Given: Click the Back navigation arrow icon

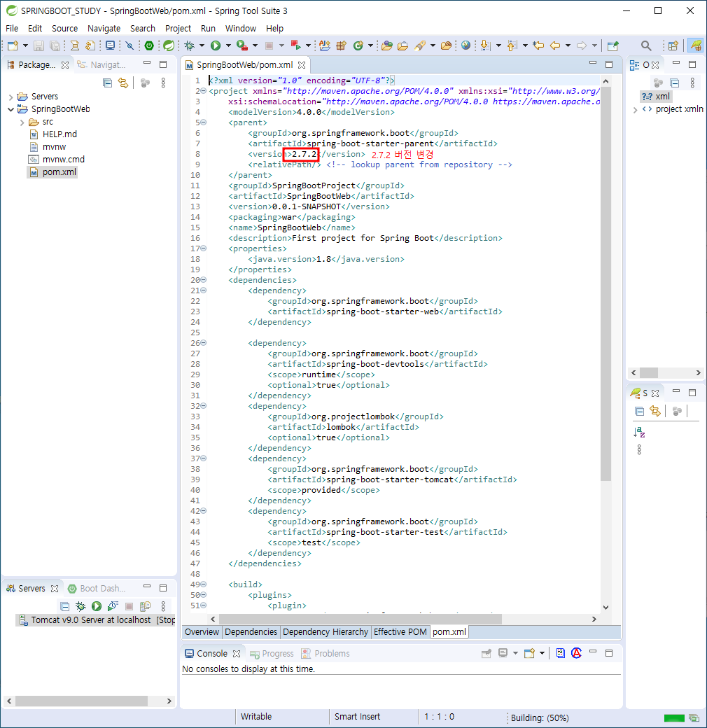Looking at the screenshot, I should (x=555, y=45).
